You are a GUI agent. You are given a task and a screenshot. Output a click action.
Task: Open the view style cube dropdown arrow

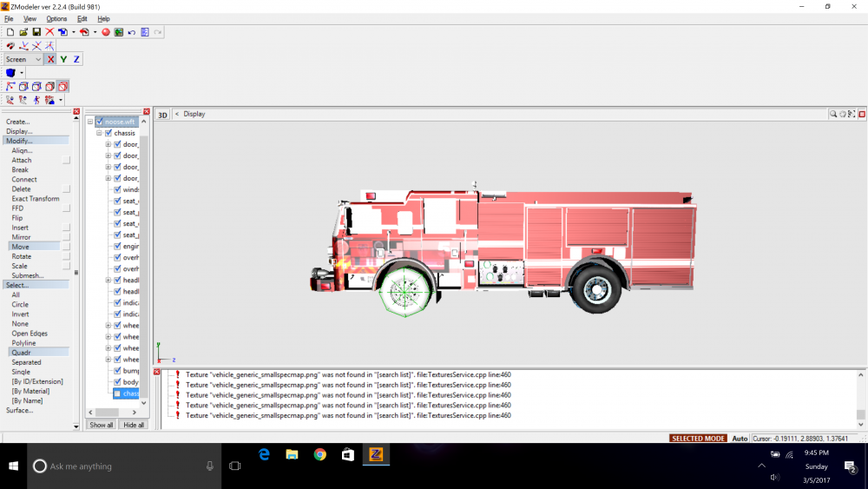(21, 73)
